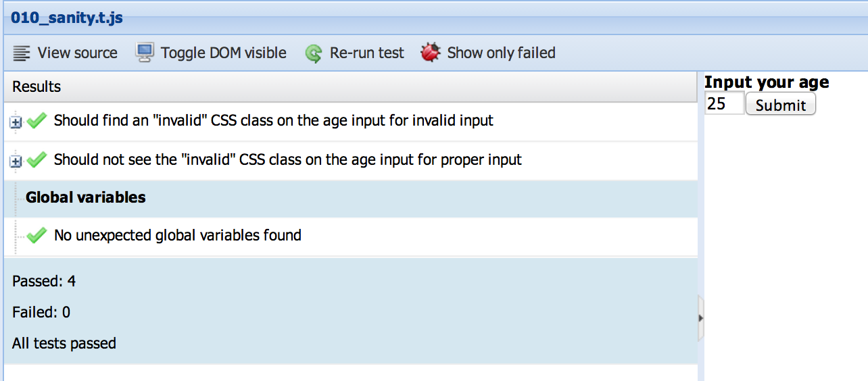This screenshot has height=381, width=868.
Task: Click checkmark beside No unexpected global variables
Action: point(37,235)
